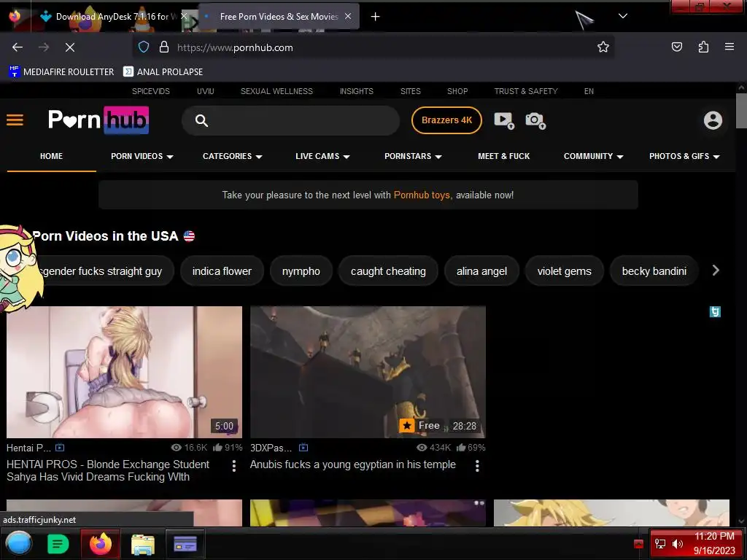The height and width of the screenshot is (560, 747).
Task: Expand the LIVE CAMS dropdown
Action: [322, 156]
